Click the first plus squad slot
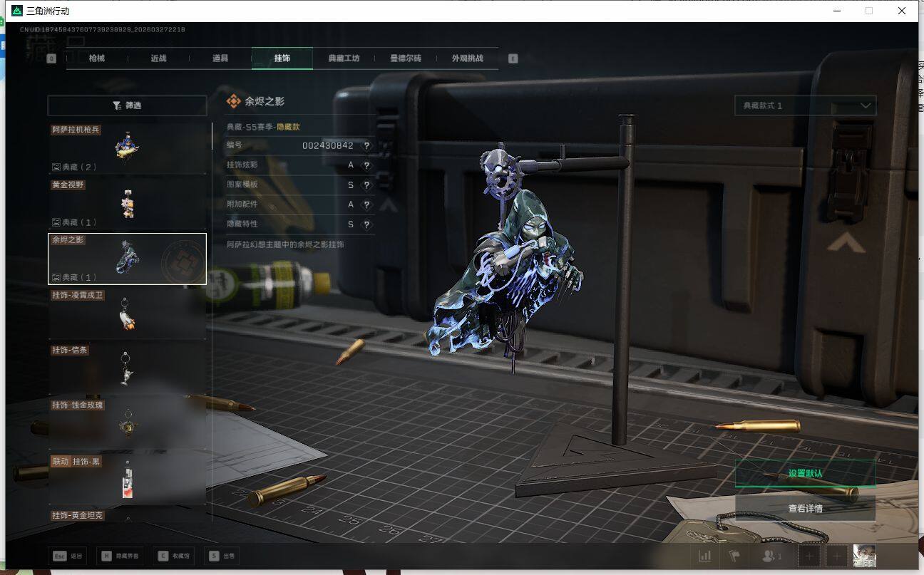This screenshot has height=575, width=924. tap(808, 556)
